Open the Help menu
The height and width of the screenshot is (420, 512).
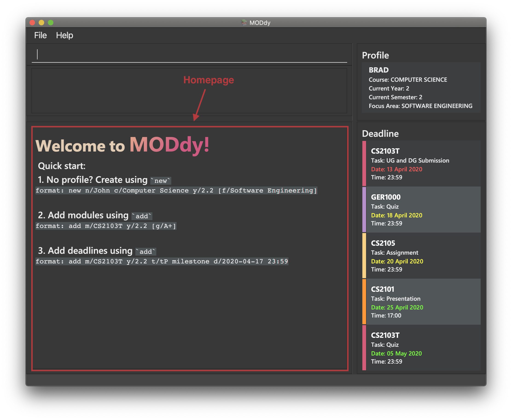coord(64,35)
